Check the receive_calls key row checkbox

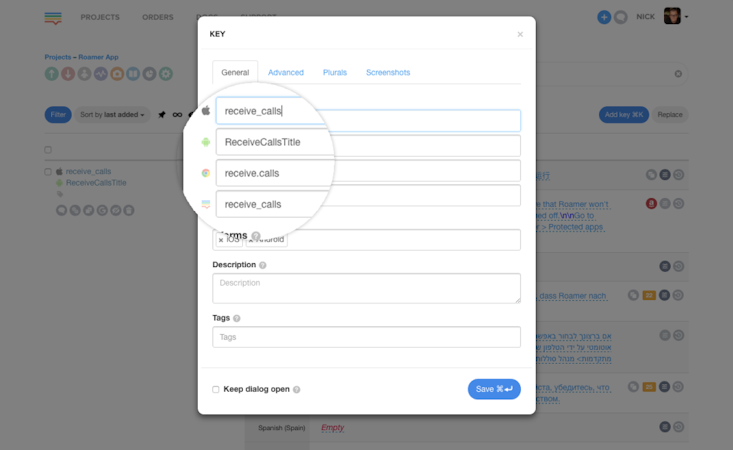click(x=48, y=172)
